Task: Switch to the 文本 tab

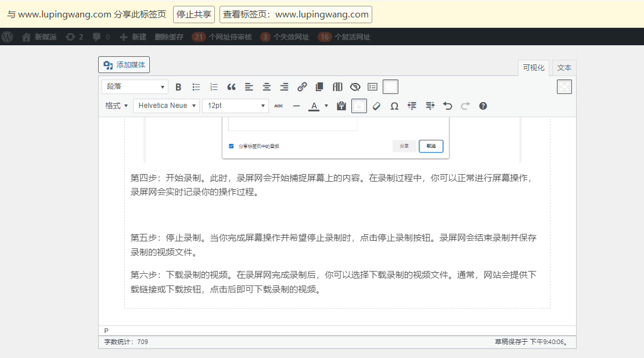Action: (564, 67)
